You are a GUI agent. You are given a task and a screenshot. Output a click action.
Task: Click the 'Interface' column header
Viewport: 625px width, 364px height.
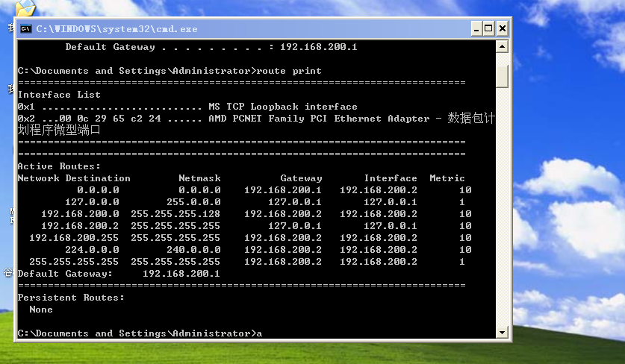tap(391, 178)
